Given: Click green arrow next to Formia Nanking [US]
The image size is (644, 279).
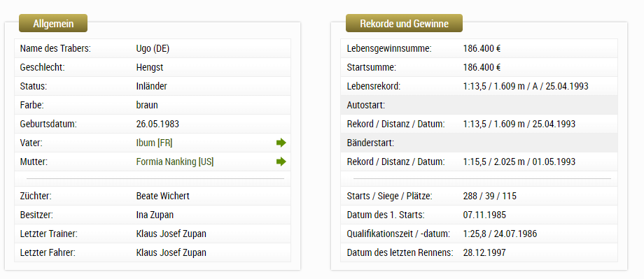Looking at the screenshot, I should [281, 162].
